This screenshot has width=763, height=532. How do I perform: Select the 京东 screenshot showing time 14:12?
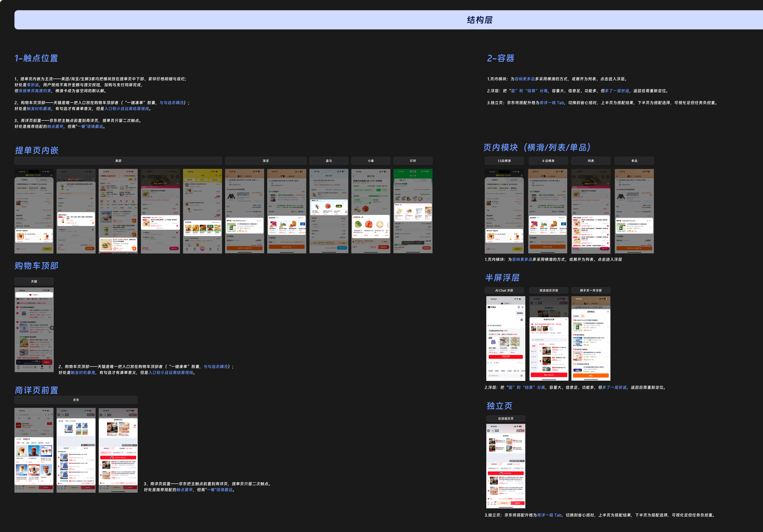(34, 450)
